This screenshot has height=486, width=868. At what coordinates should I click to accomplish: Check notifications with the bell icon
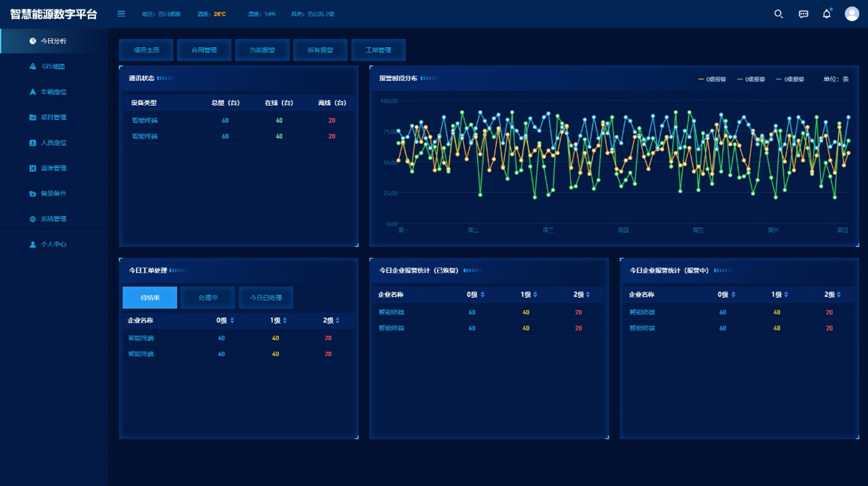pos(827,13)
